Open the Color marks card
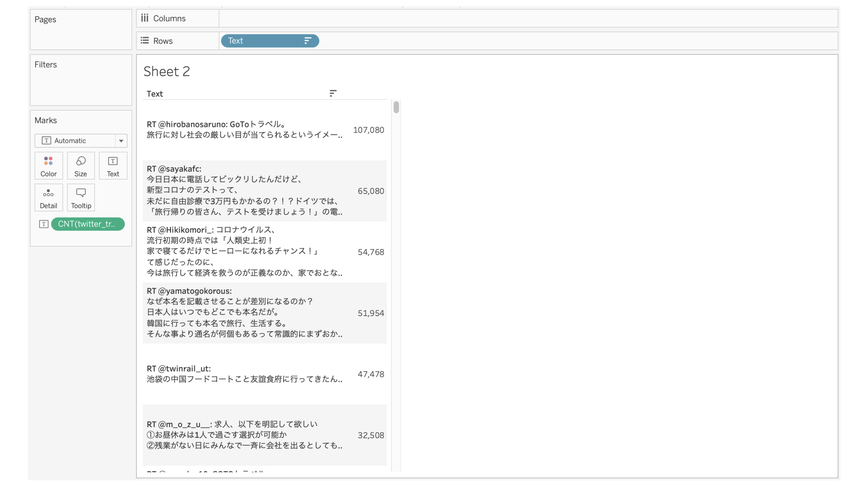868x486 pixels. (49, 166)
